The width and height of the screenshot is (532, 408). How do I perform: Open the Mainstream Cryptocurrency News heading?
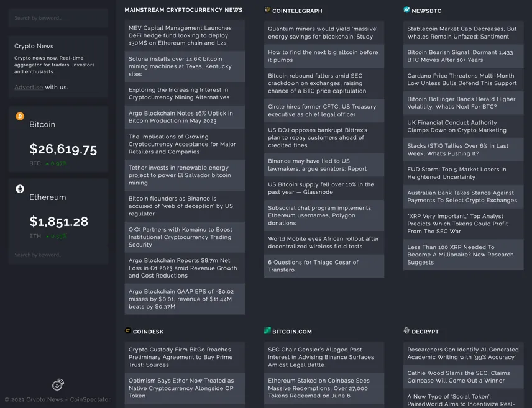pos(183,10)
